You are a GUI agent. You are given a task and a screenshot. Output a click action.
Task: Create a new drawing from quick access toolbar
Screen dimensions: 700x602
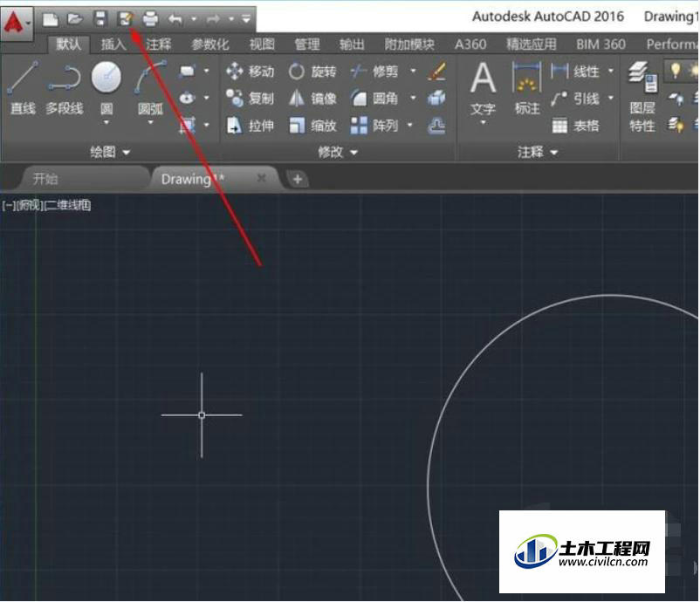(50, 19)
